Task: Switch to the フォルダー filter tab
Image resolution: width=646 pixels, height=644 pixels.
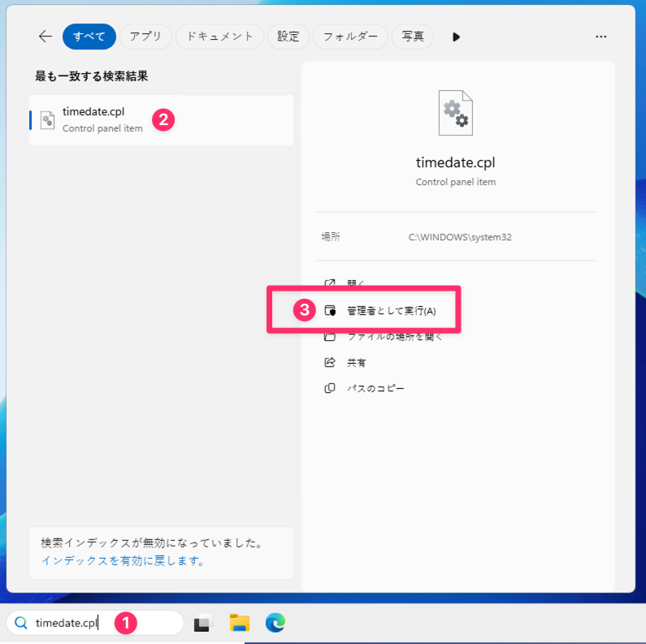Action: coord(350,37)
